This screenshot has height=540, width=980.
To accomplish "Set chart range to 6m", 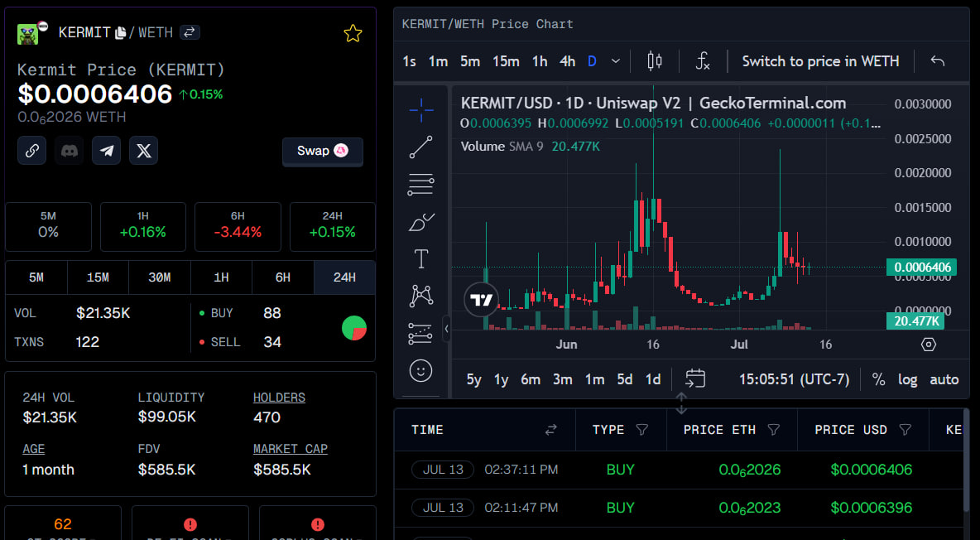I will pyautogui.click(x=531, y=379).
